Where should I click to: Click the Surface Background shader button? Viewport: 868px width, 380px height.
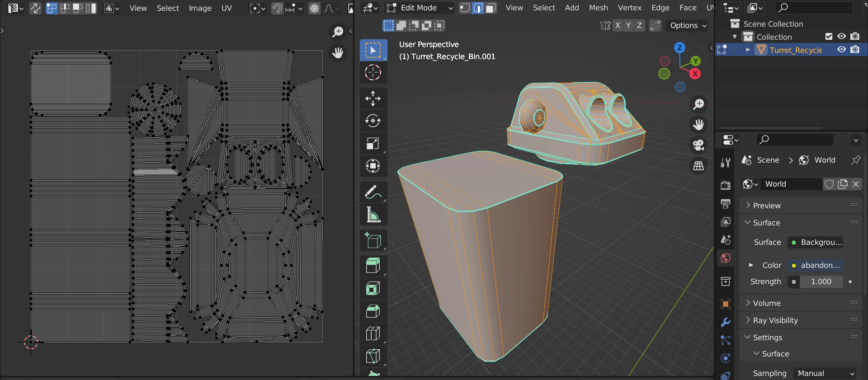[x=816, y=243]
